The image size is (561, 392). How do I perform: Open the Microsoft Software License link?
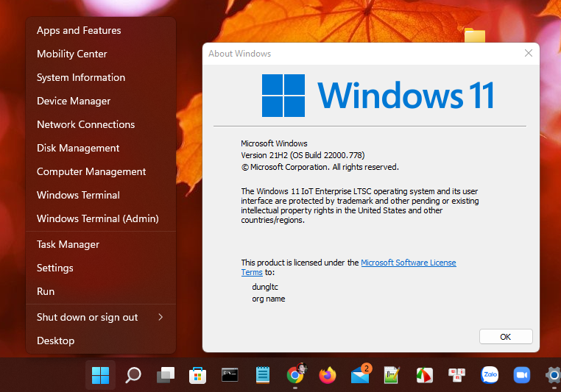point(408,263)
